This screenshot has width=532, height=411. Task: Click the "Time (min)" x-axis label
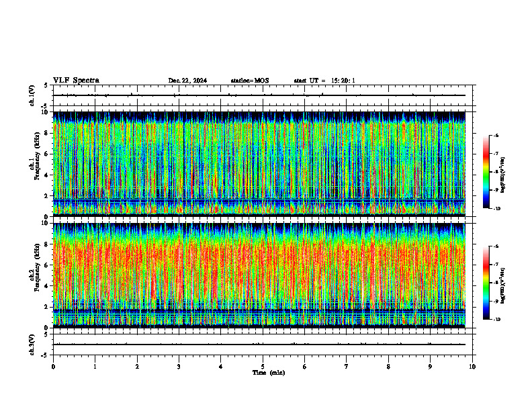click(269, 373)
